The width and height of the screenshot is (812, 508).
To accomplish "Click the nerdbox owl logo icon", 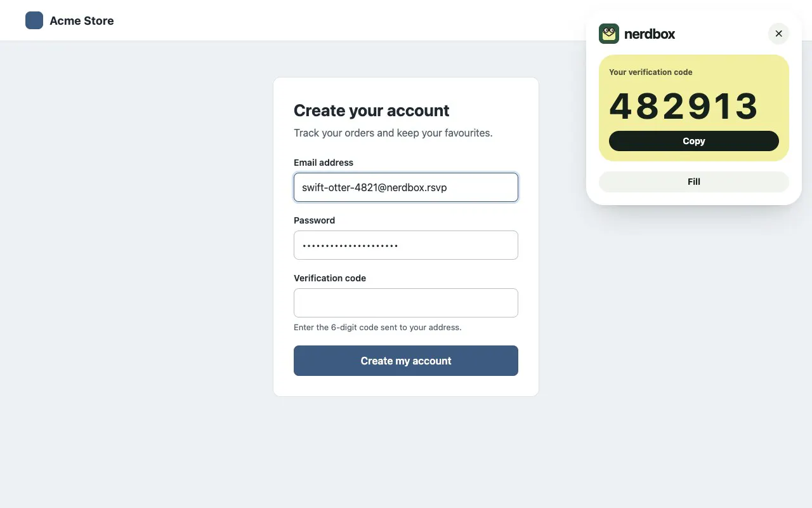I will pos(609,34).
